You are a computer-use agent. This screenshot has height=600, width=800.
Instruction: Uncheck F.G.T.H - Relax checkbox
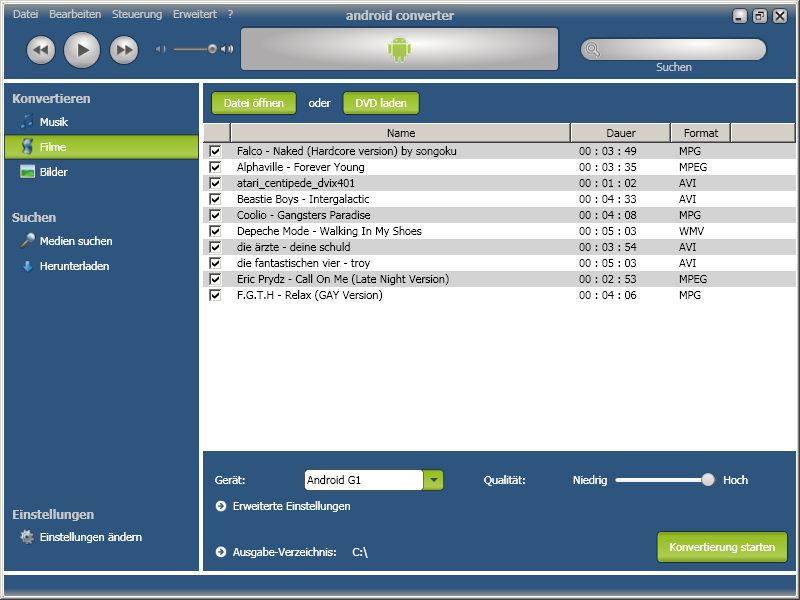(215, 295)
